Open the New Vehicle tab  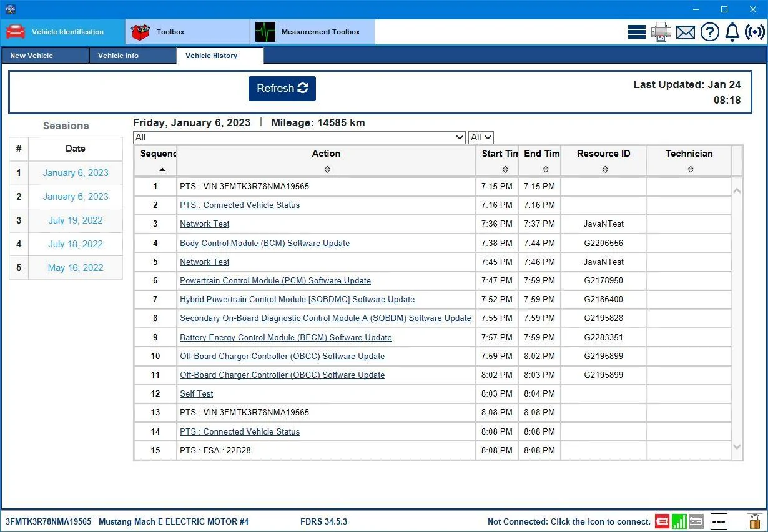[x=45, y=56]
